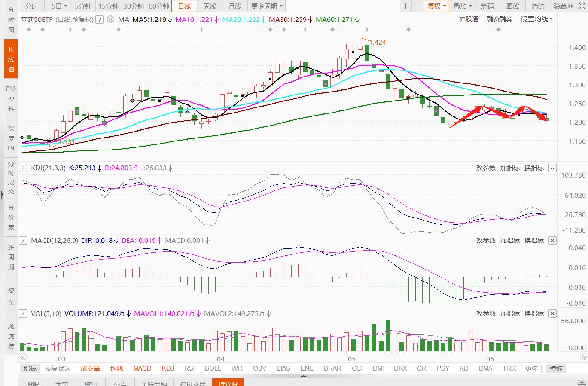The width and height of the screenshot is (588, 386).
Task: Click 换指标 in the KDJ panel
Action: 534,168
